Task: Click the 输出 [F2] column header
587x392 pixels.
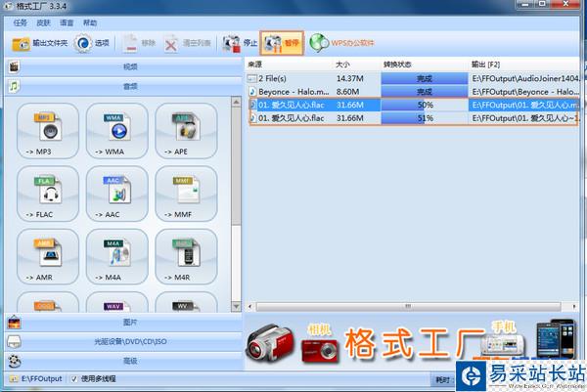Action: click(524, 65)
